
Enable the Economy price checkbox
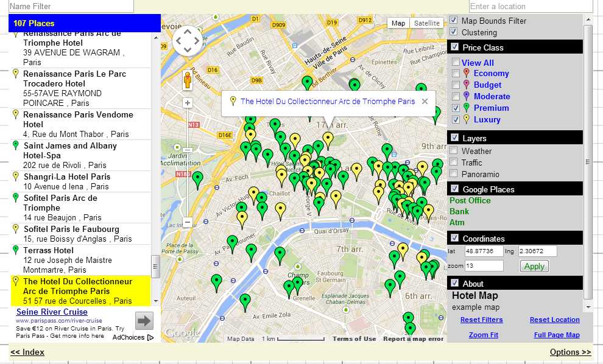click(x=456, y=73)
